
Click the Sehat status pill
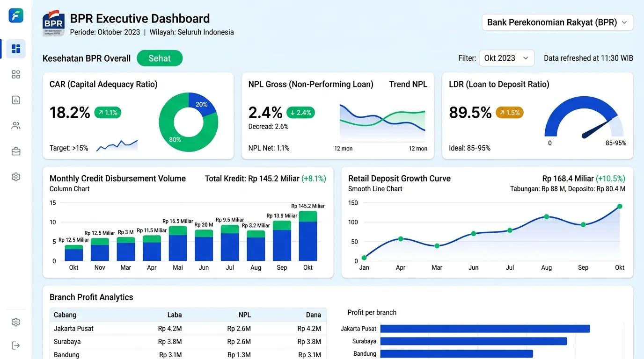click(160, 58)
